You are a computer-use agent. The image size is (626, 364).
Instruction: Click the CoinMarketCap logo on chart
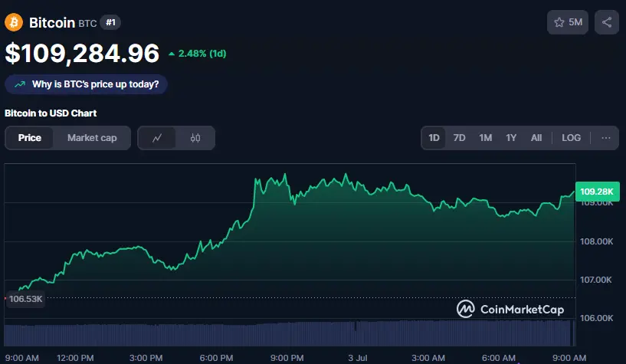point(510,309)
